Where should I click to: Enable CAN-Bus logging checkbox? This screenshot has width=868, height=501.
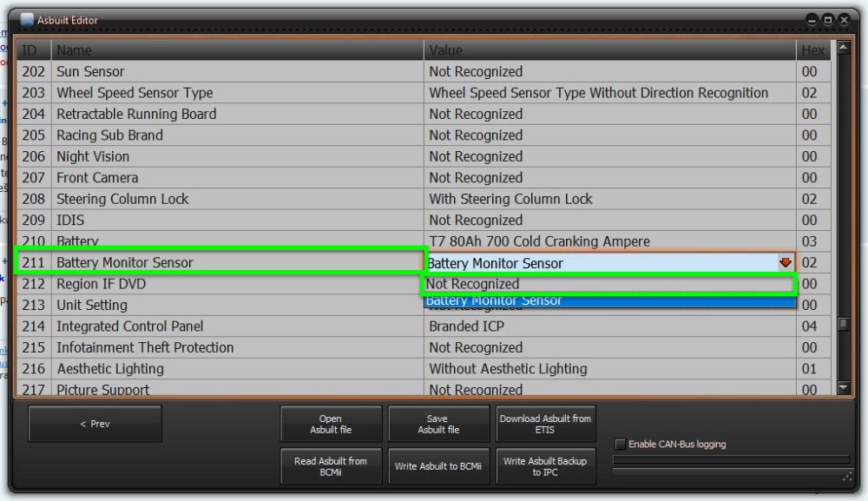tap(620, 445)
